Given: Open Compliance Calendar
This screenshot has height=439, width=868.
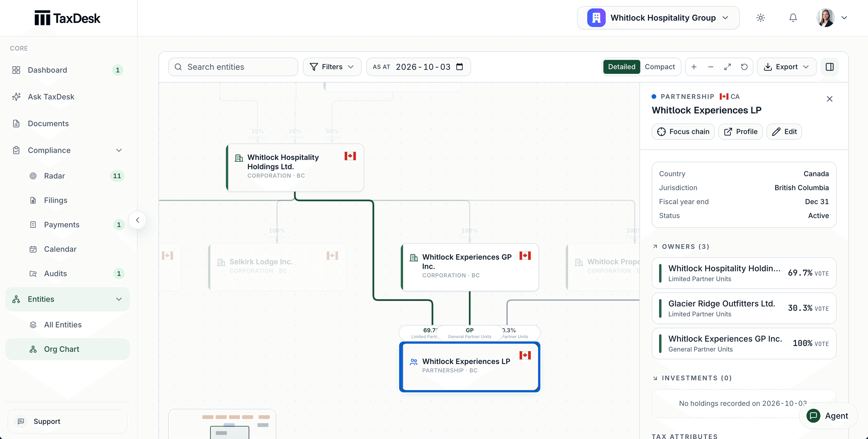Looking at the screenshot, I should point(67,249).
